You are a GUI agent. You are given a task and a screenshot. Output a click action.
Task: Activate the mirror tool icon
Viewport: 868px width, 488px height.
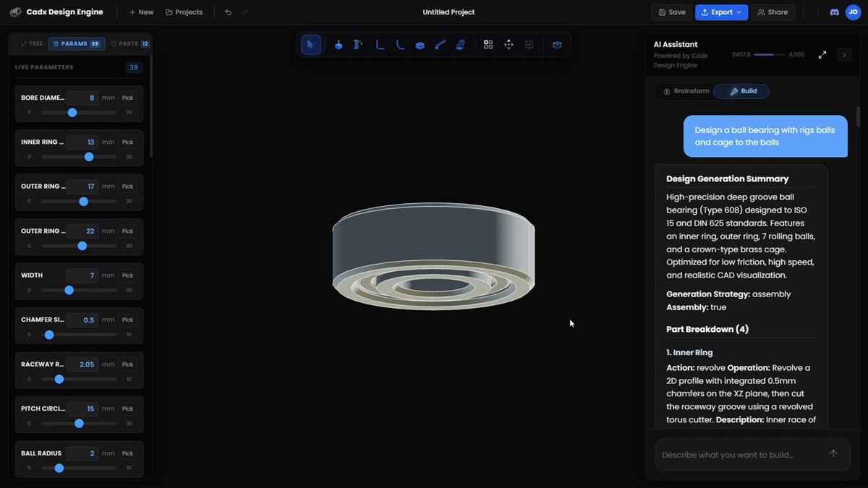click(x=529, y=45)
